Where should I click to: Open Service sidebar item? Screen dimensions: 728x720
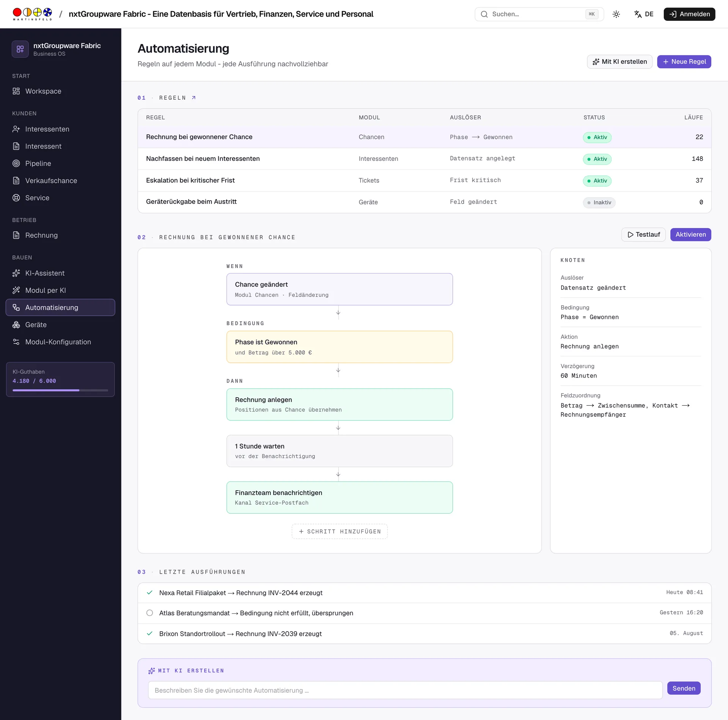point(61,198)
